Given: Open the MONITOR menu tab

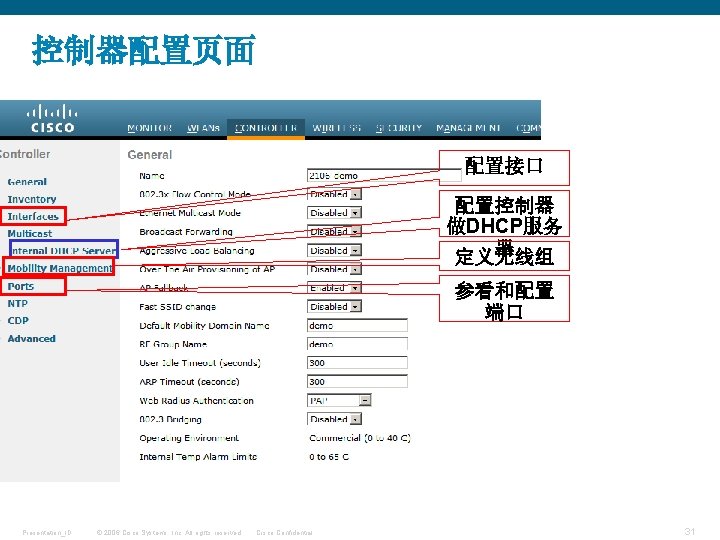Looking at the screenshot, I should tap(150, 128).
